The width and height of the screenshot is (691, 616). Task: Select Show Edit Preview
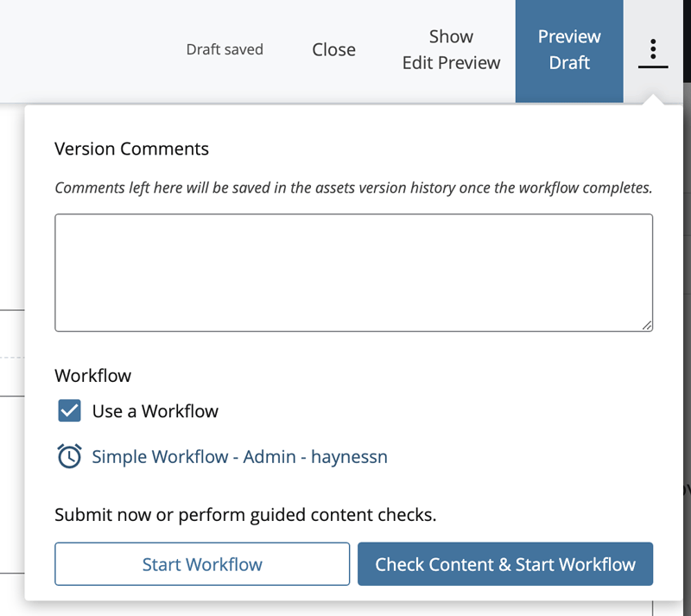click(x=451, y=49)
